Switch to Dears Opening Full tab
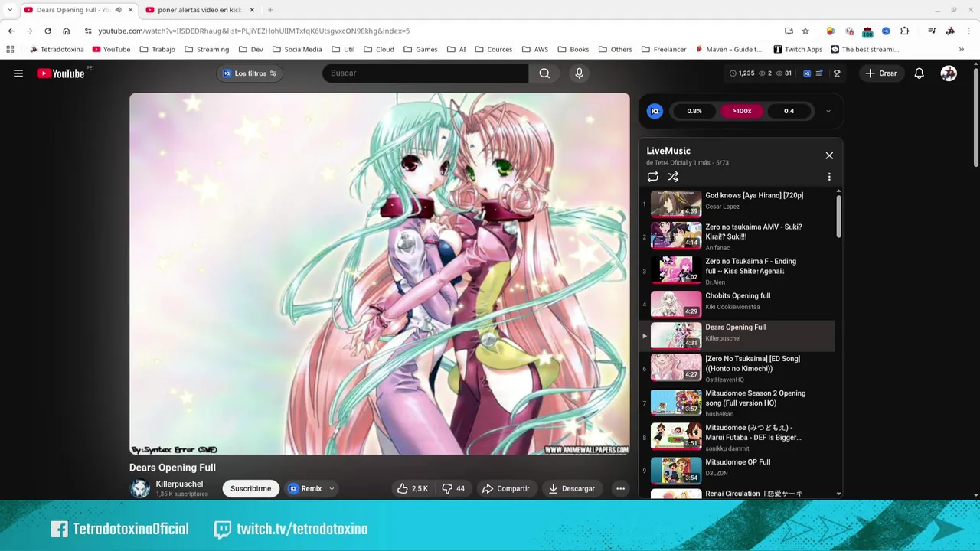 73,10
